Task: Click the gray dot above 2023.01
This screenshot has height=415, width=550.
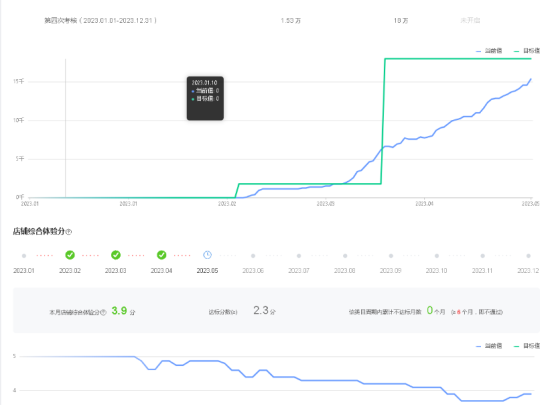Action: coord(24,256)
